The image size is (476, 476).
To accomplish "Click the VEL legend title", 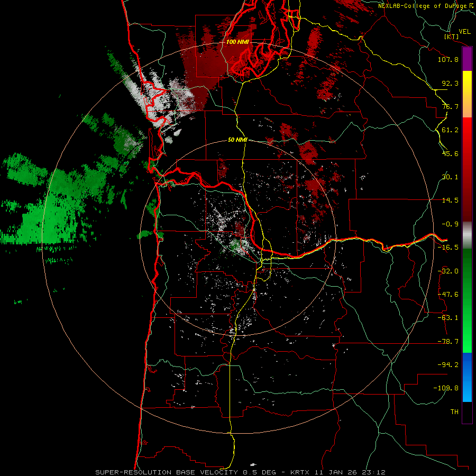I will pos(464,32).
